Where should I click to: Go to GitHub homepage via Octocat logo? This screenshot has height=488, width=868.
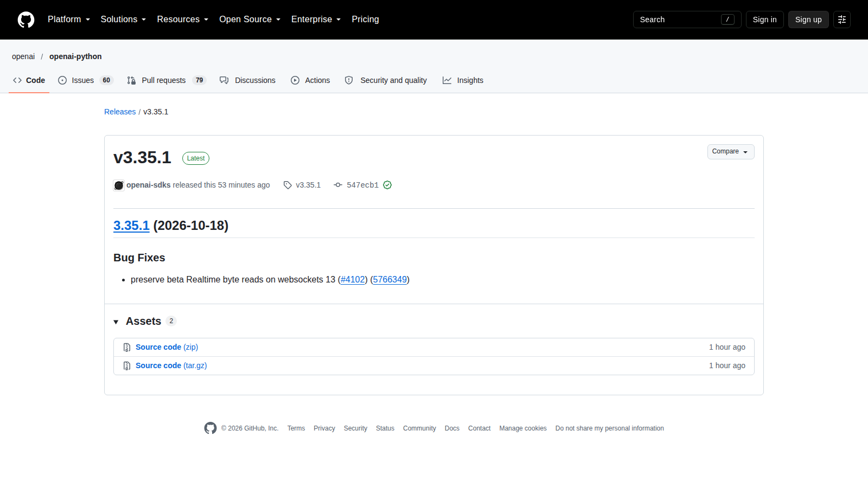26,20
